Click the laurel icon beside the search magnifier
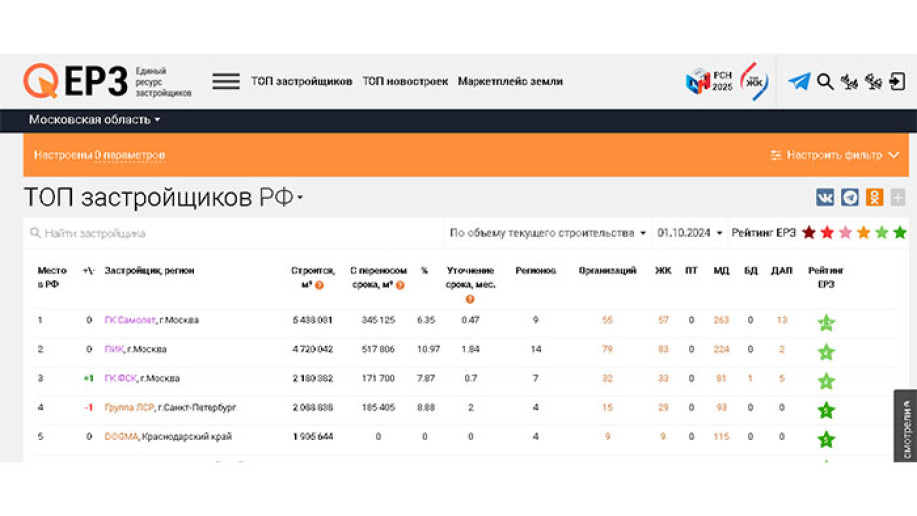This screenshot has width=917, height=516. point(849,81)
